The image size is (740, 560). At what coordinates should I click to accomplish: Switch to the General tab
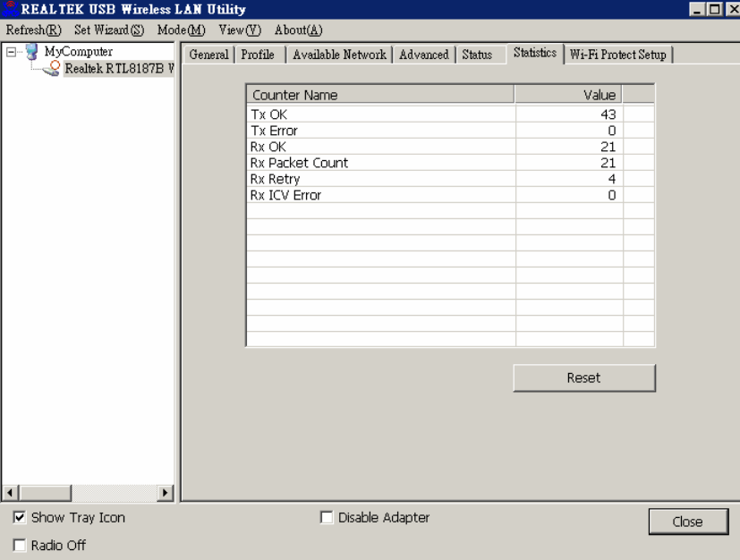tap(208, 55)
